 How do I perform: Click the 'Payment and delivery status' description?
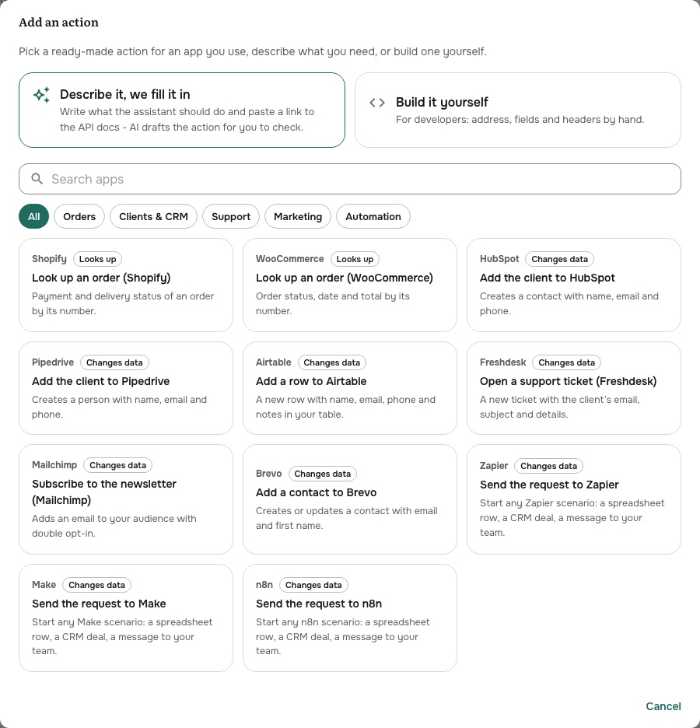click(123, 303)
